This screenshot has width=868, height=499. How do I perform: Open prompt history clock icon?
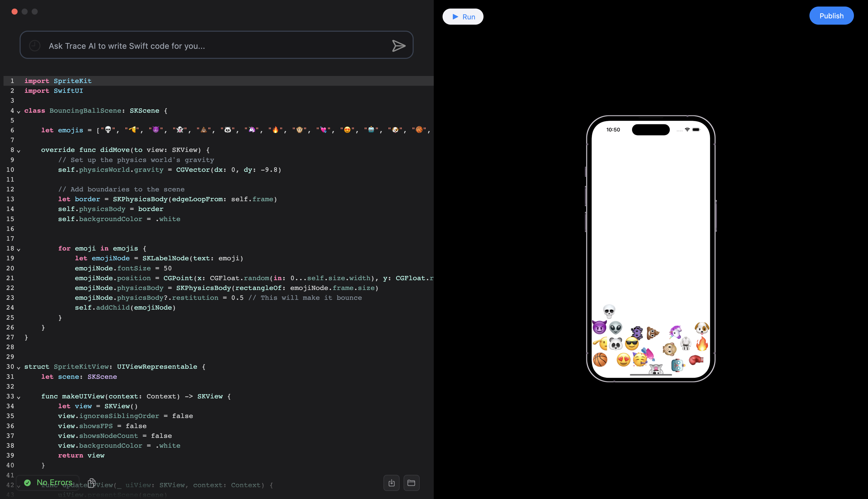[35, 46]
